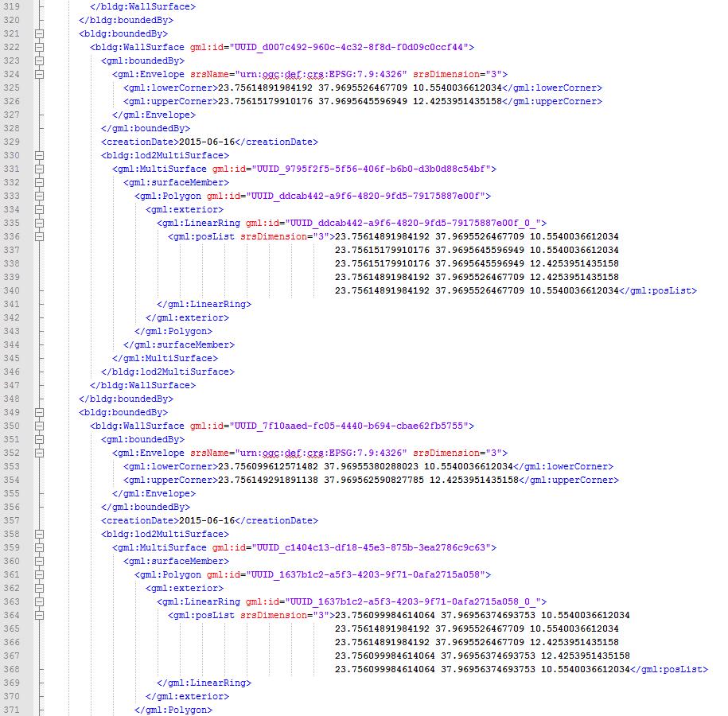
Task: Collapse the gml:Envelope fold on line 324
Action: click(x=40, y=74)
